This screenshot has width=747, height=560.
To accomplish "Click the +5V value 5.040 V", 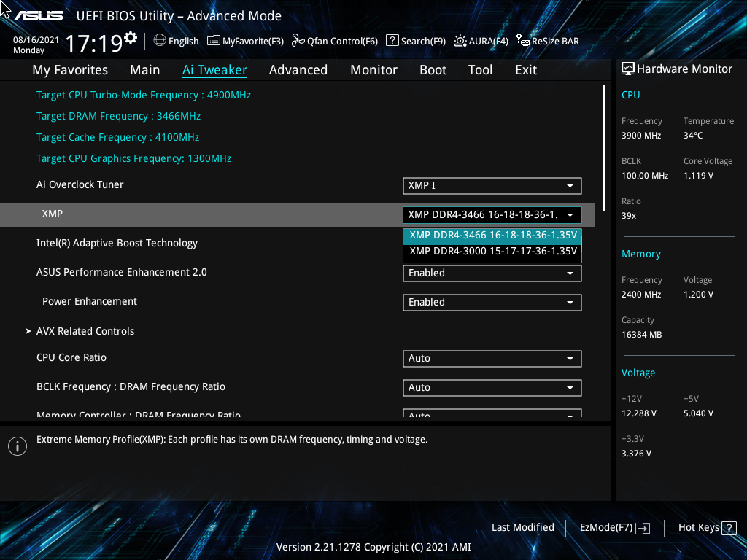I will click(698, 413).
